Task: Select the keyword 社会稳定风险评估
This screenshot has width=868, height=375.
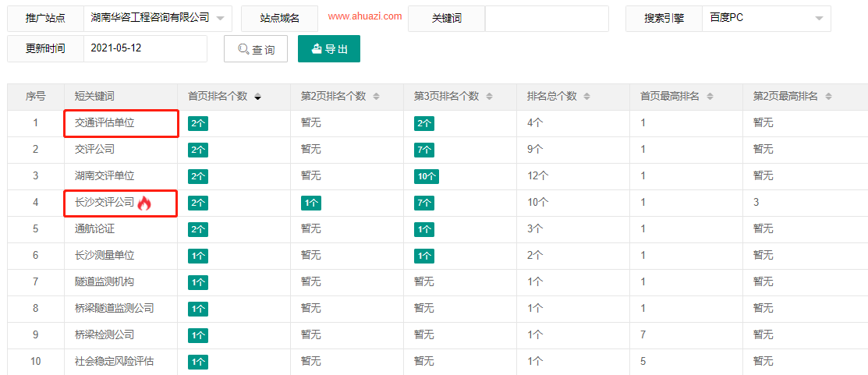Action: (114, 361)
